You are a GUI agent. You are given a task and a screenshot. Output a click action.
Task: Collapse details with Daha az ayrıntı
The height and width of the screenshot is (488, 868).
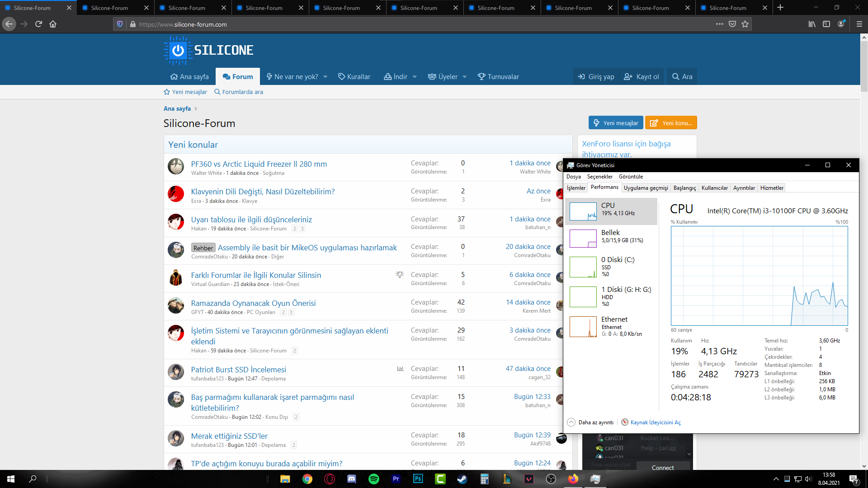pos(590,422)
